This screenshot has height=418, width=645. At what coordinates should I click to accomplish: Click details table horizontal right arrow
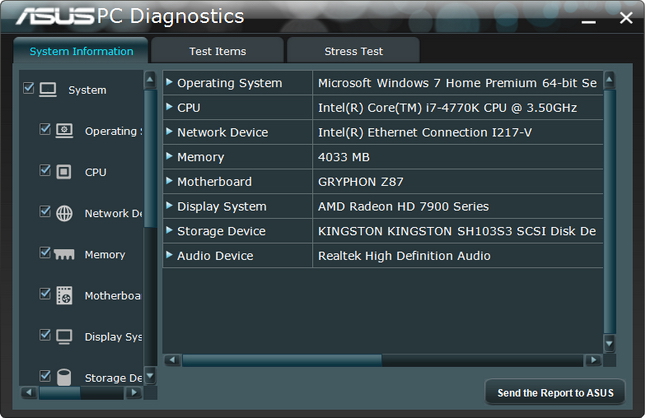coord(593,360)
